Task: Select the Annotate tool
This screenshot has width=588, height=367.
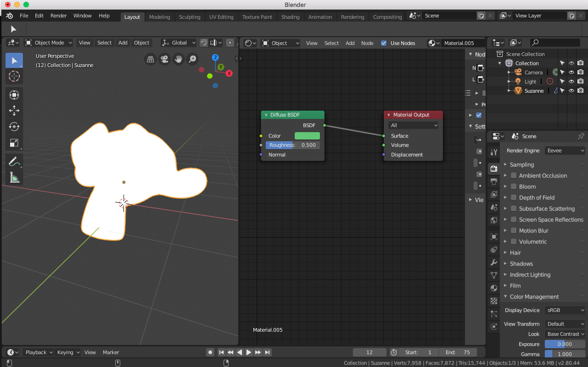Action: pyautogui.click(x=14, y=161)
